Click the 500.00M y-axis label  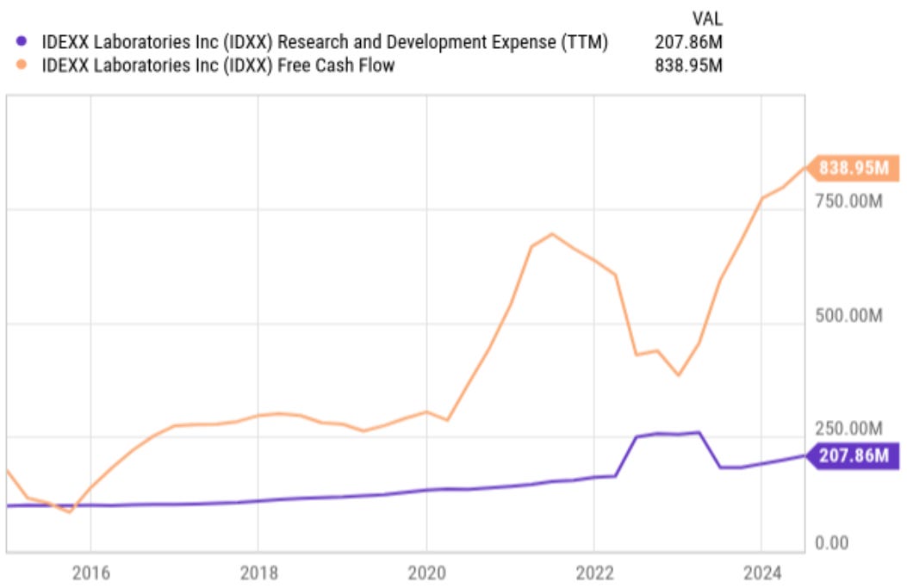[x=848, y=316]
